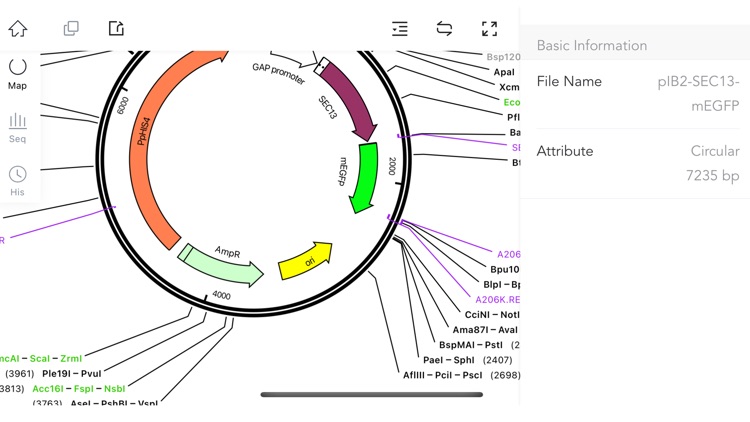This screenshot has width=750, height=422.
Task: Click the gray Bsp120 enzyme label
Action: tap(503, 57)
